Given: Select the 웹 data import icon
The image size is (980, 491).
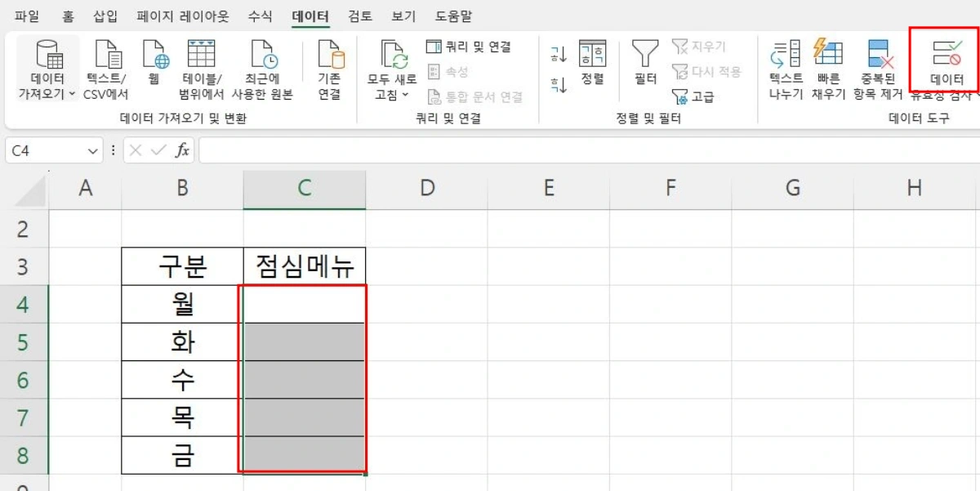Looking at the screenshot, I should coord(154,61).
